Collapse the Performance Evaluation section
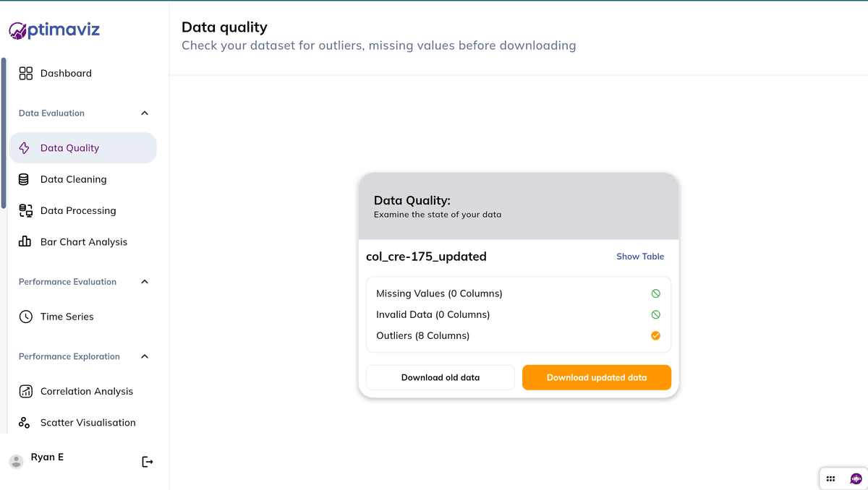Screen dimensions: 868x490 [x=145, y=282]
